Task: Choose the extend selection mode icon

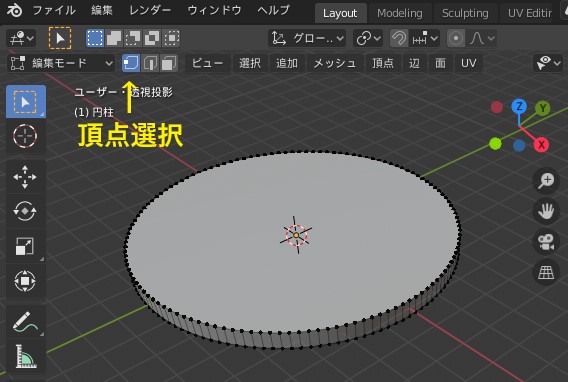Action: (x=114, y=38)
